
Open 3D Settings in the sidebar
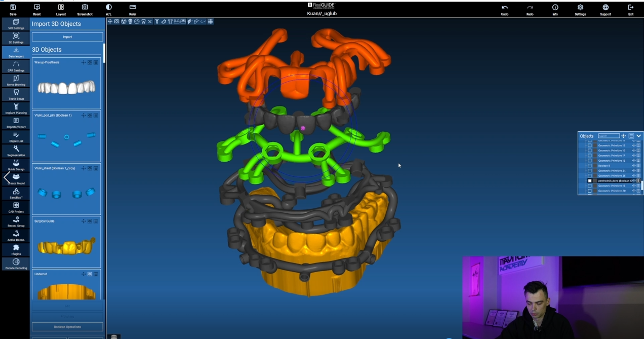16,39
